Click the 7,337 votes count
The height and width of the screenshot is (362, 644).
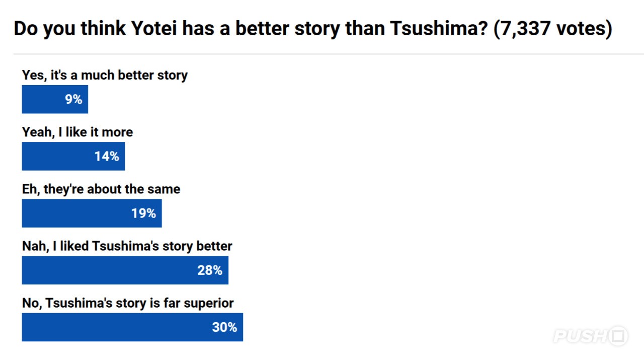[x=552, y=29]
